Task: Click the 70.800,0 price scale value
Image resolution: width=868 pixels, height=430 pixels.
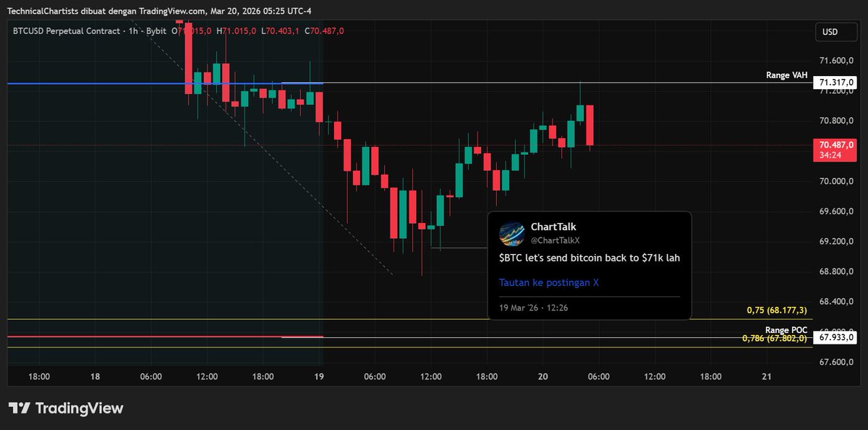Action: coord(838,121)
